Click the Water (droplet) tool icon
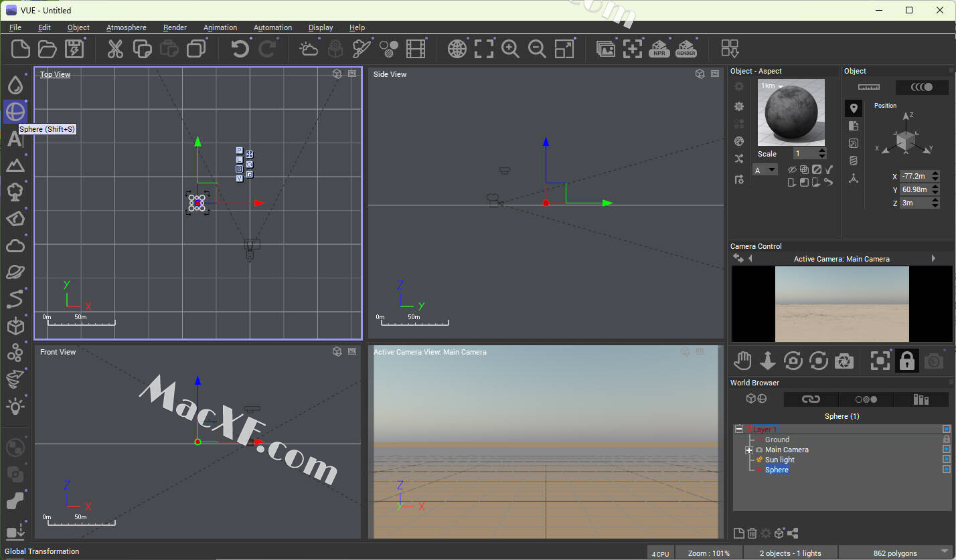This screenshot has width=956, height=560. tap(15, 85)
